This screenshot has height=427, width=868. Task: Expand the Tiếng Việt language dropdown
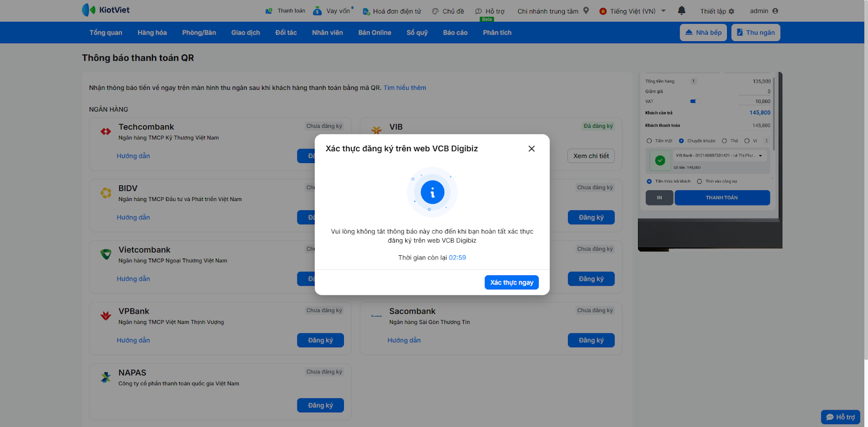pos(663,11)
